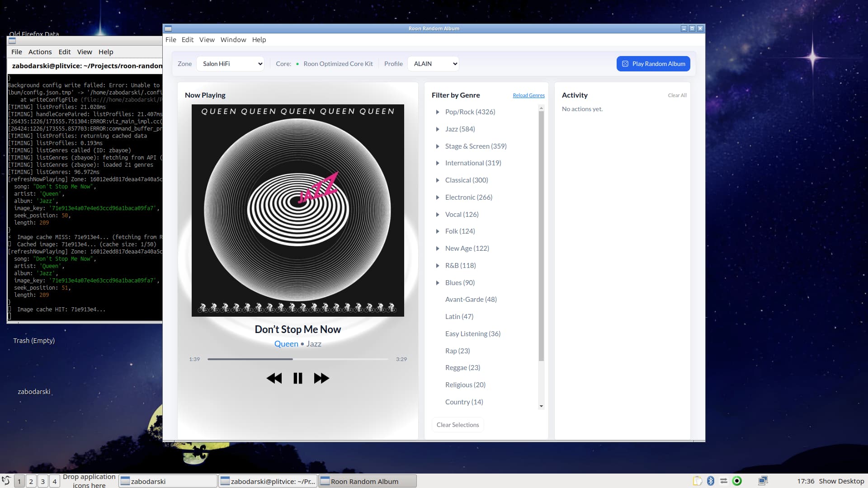Click Clear All in Activity panel
Viewport: 868px width, 488px height.
coord(677,95)
